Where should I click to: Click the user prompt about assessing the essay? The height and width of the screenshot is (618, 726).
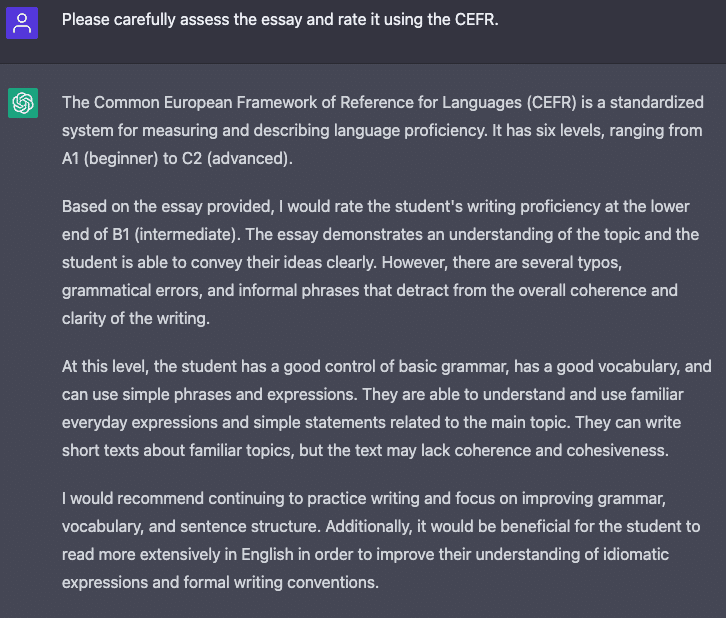click(x=279, y=20)
